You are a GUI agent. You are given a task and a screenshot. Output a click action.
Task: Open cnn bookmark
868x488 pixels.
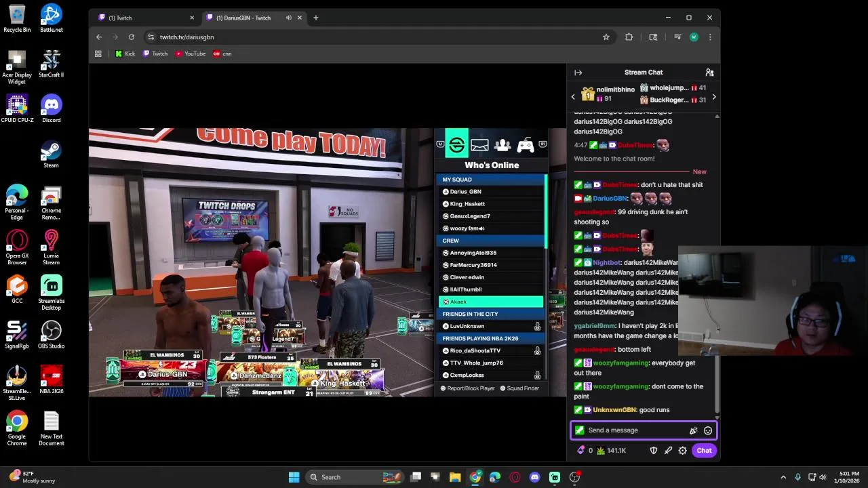(222, 54)
